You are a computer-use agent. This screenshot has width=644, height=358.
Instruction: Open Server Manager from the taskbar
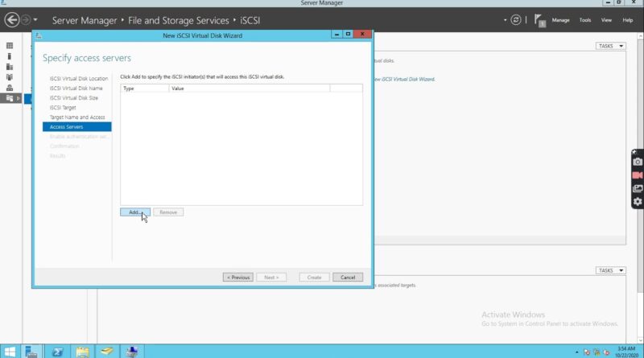tap(31, 352)
